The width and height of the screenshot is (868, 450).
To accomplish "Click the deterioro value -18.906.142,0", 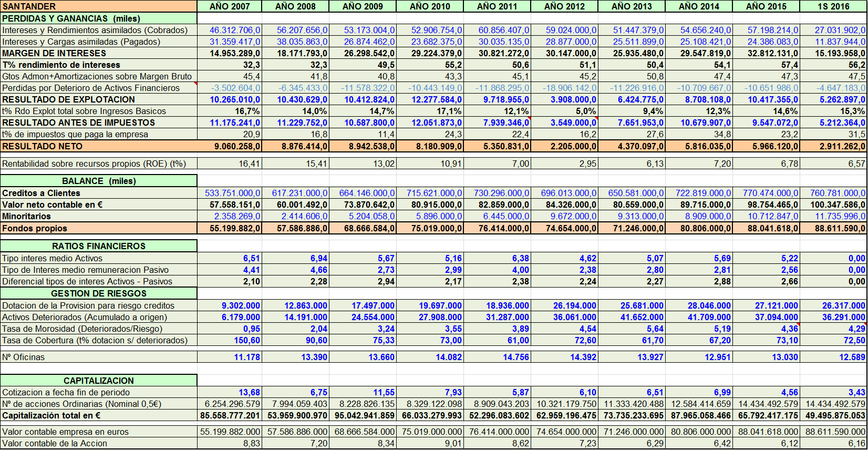I will coord(564,88).
